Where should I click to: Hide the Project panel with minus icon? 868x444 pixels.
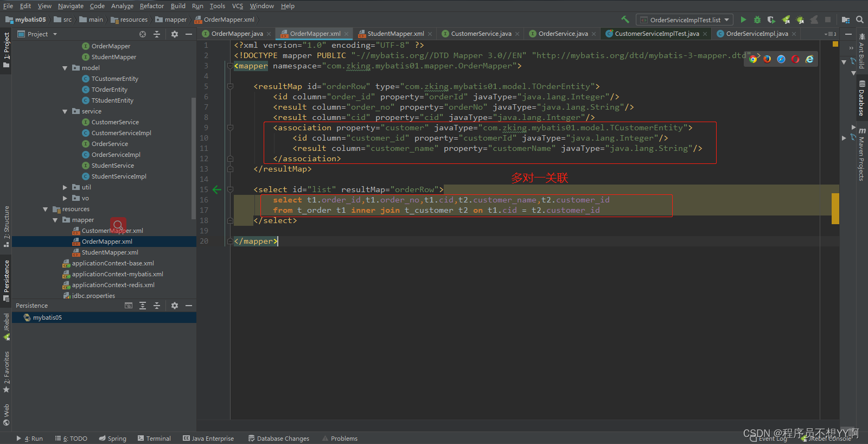(189, 34)
